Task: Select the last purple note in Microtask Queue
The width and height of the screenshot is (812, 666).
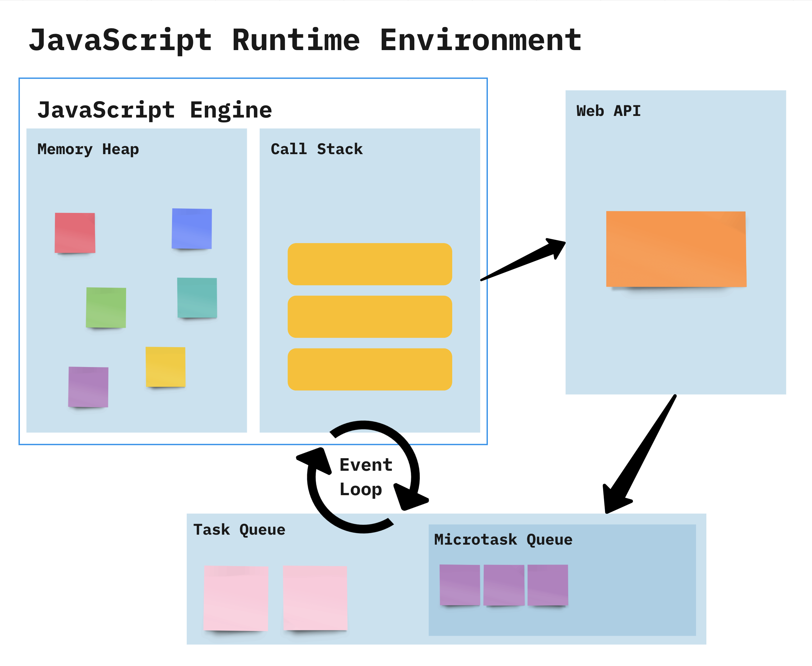Action: (548, 585)
